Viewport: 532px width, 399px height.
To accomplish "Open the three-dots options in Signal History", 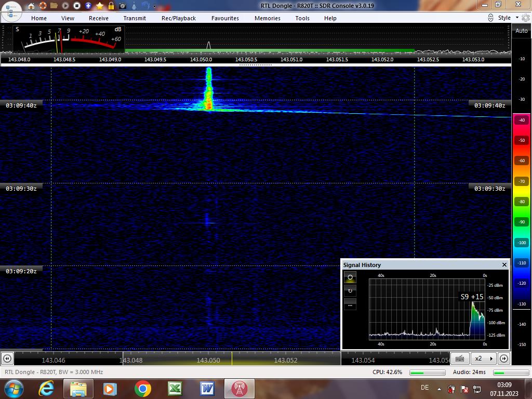I will (x=350, y=304).
